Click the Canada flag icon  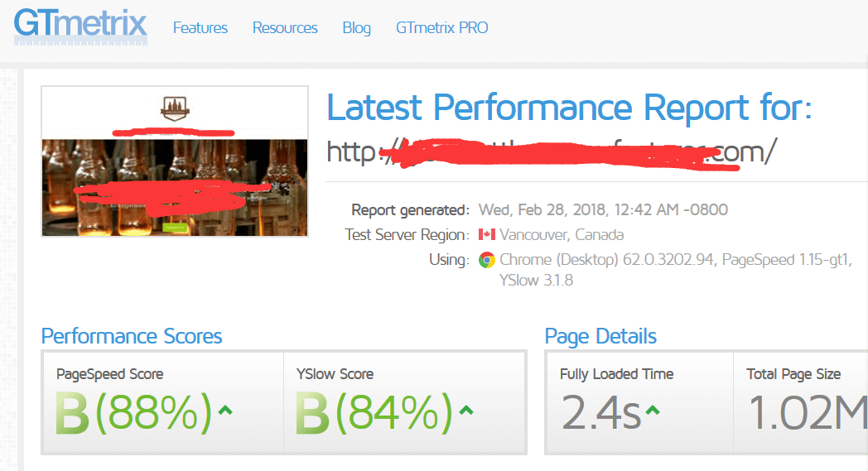point(486,234)
